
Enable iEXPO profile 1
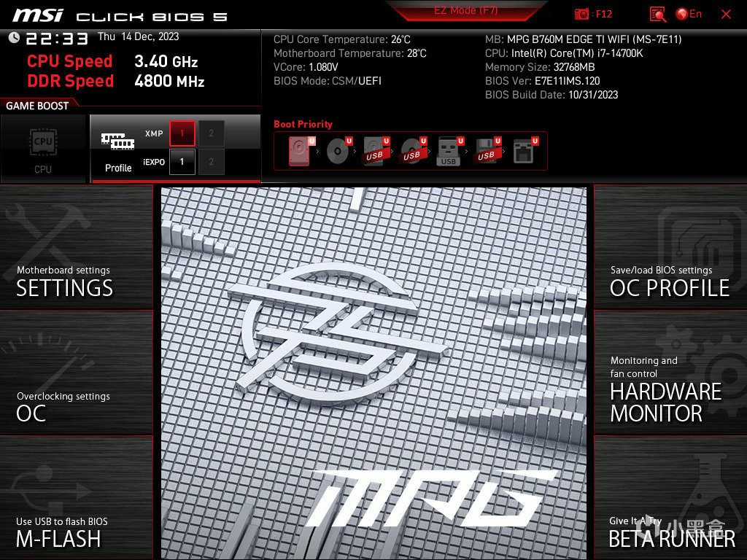click(182, 162)
